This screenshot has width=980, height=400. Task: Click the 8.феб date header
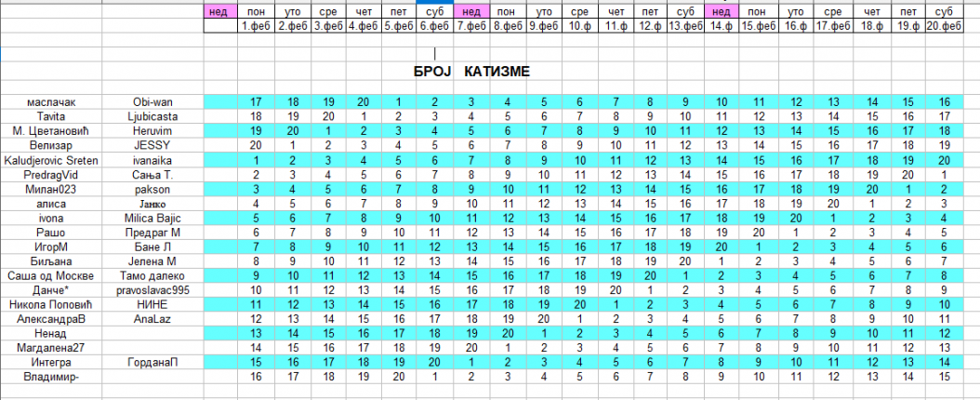[x=508, y=26]
